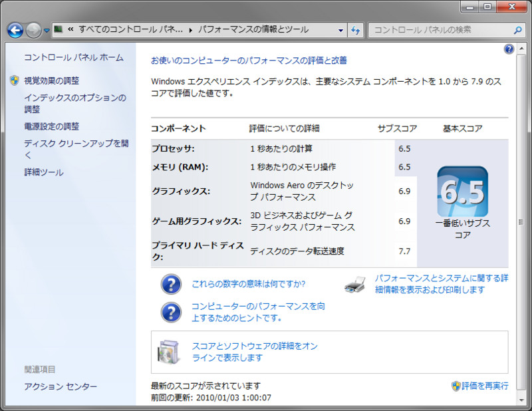
Task: Click the プライマリ ハード ディスク: row label
Action: 198,251
